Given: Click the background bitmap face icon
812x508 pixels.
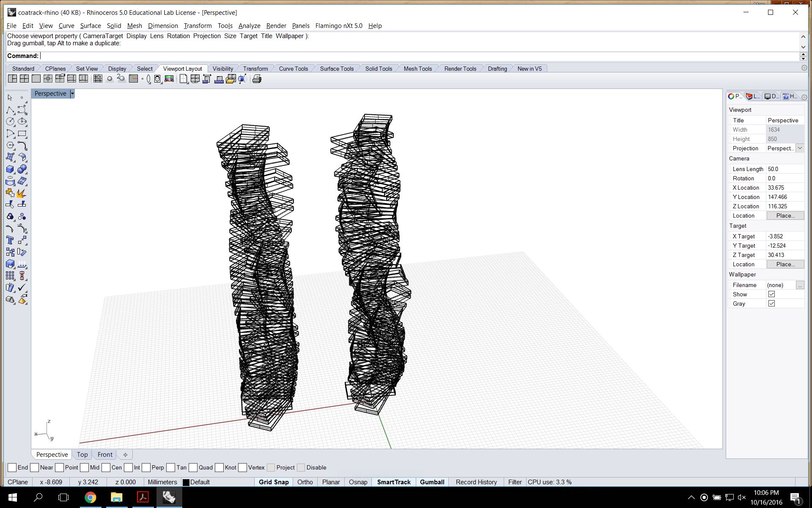Looking at the screenshot, I should [x=158, y=79].
